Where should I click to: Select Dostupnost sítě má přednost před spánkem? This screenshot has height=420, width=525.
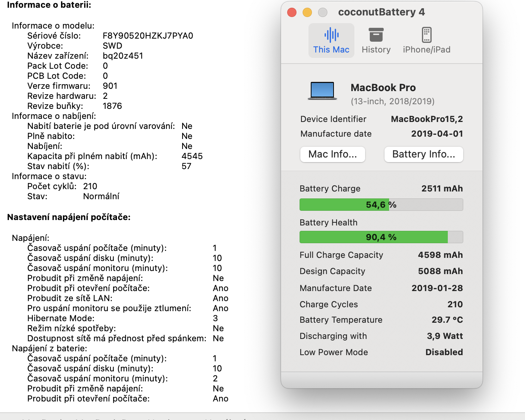[117, 338]
